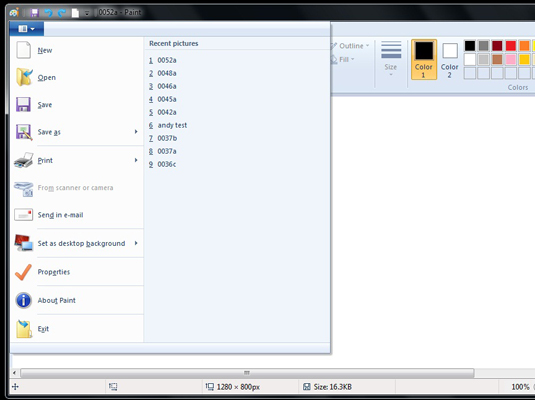Open recent picture 0036c
Image resolution: width=535 pixels, height=400 pixels.
[237, 164]
